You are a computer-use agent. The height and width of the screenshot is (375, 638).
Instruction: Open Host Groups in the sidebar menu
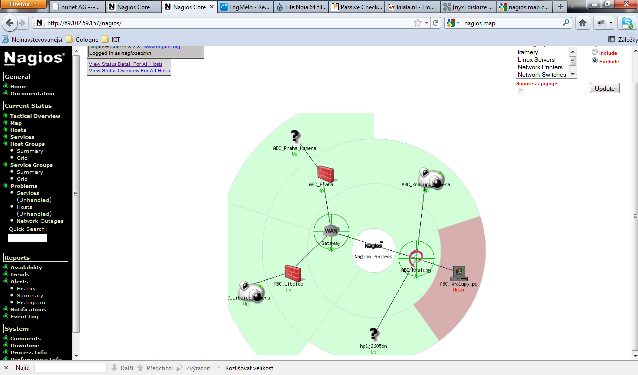tap(27, 144)
